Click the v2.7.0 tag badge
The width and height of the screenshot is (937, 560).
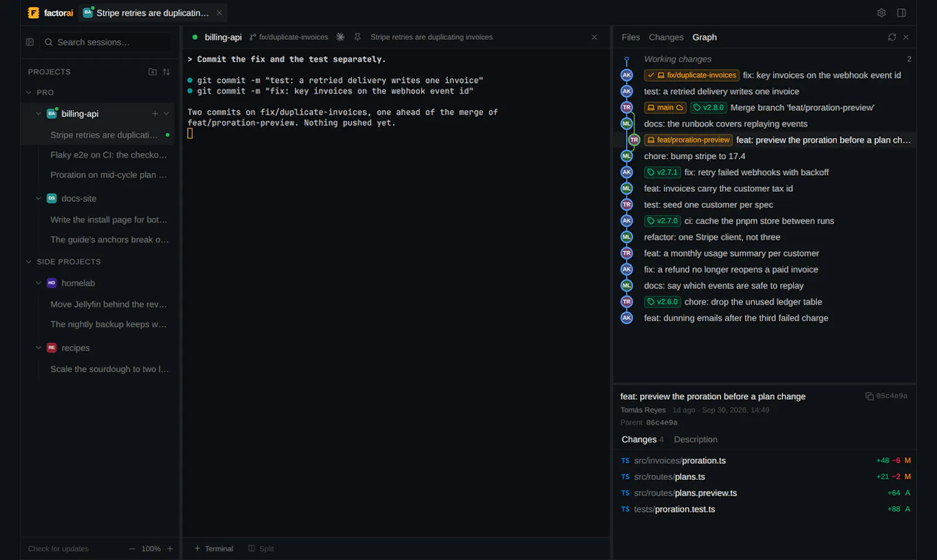[x=662, y=221]
